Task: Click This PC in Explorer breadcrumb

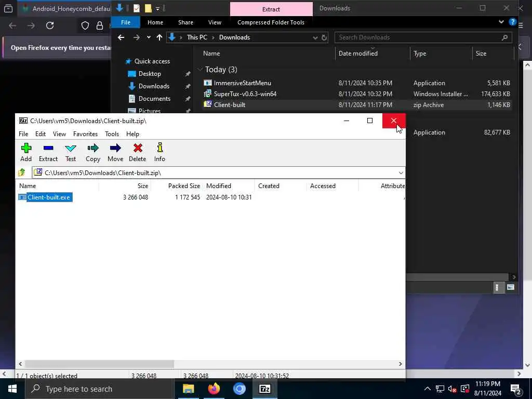Action: [x=197, y=37]
